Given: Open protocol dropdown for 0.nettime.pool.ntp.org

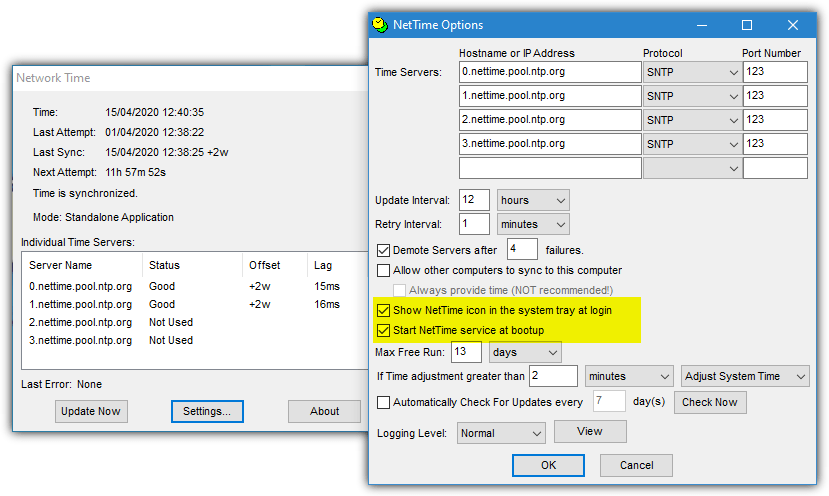Looking at the screenshot, I should [692, 72].
